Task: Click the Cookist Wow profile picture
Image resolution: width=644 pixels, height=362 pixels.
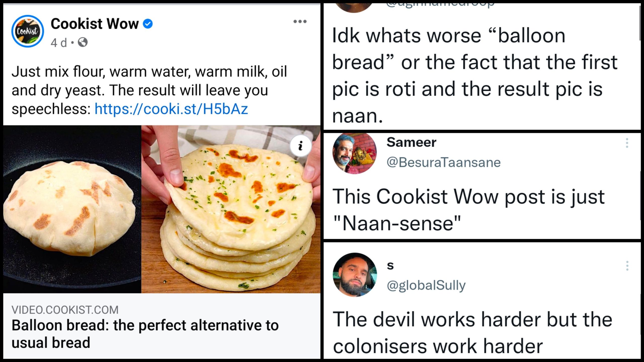Action: [x=28, y=31]
